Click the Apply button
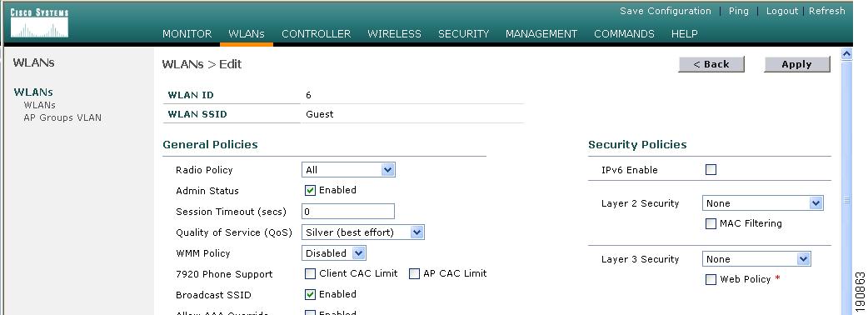The height and width of the screenshot is (315, 868). (797, 64)
